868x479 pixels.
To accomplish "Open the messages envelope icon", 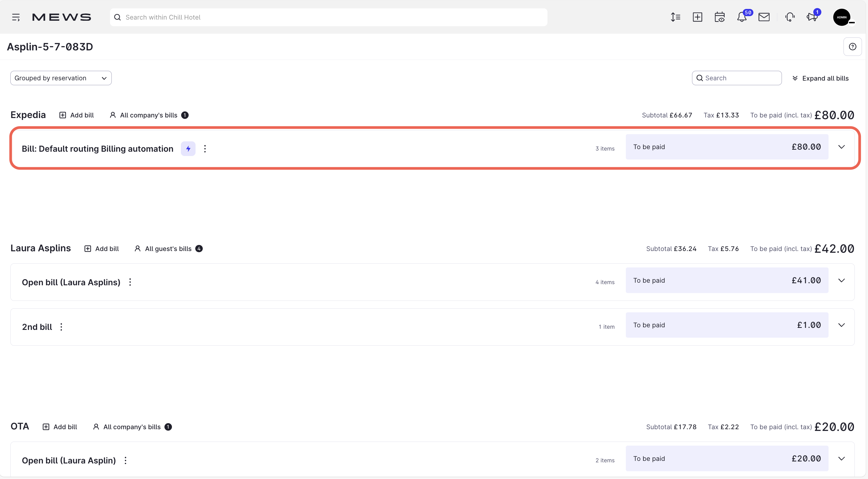I will [x=764, y=17].
